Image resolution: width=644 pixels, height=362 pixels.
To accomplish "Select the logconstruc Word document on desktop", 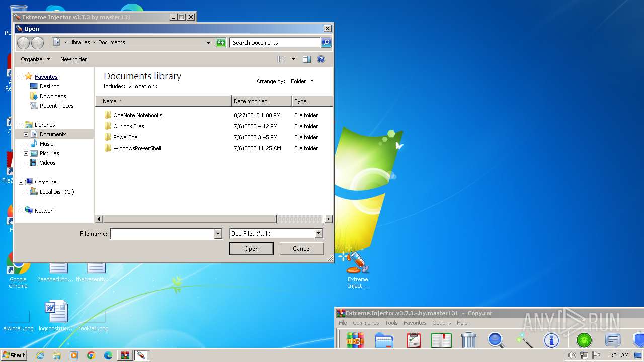I will 56,317.
